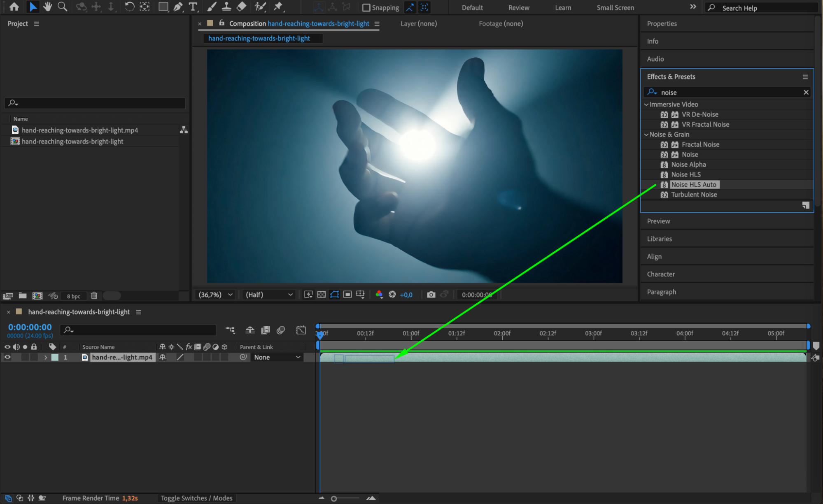Click the timeline zoom slider
The height and width of the screenshot is (504, 823).
click(x=334, y=499)
